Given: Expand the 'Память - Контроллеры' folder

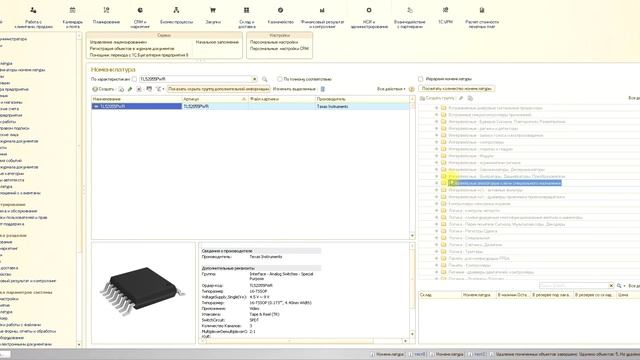Looking at the screenshot, I should click(436, 265).
